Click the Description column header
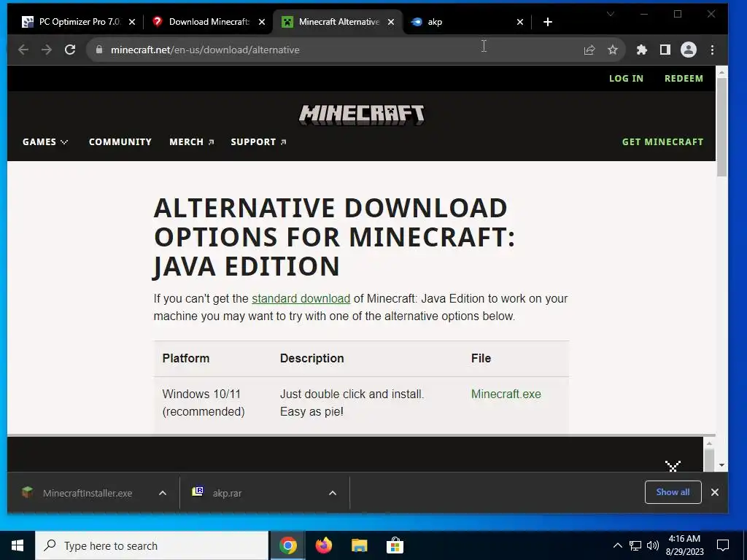Screen dimensions: 747x560 click(311, 358)
